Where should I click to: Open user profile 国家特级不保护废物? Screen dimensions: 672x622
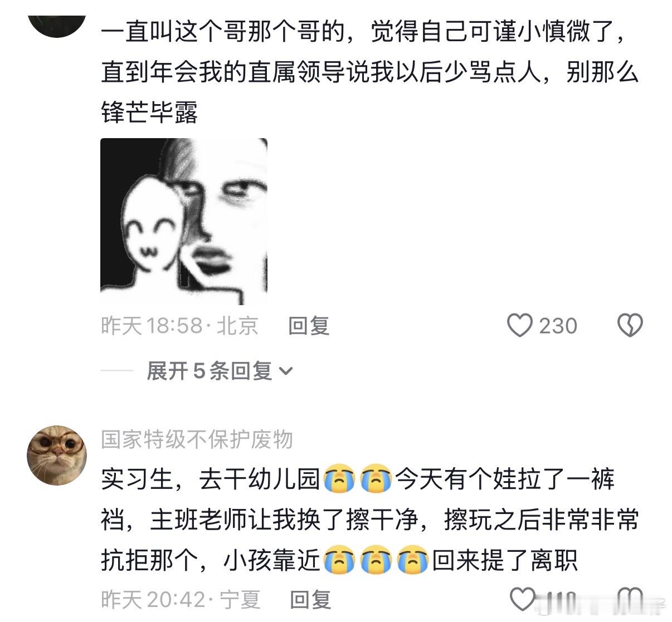[x=197, y=439]
